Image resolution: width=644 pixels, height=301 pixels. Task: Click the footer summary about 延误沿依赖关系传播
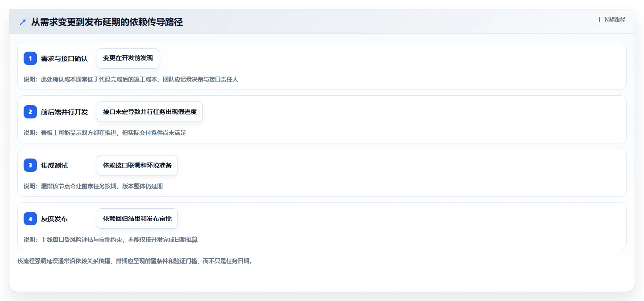tap(135, 261)
